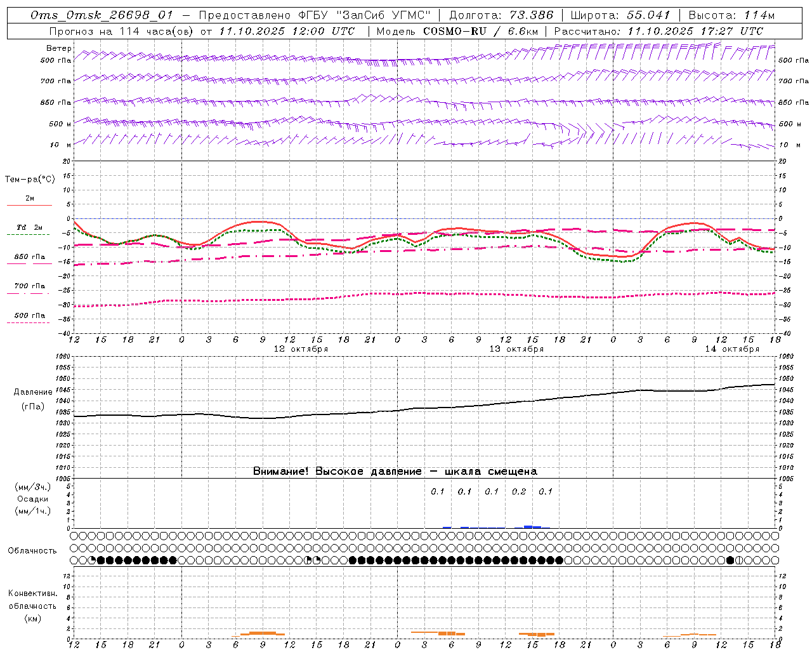Select the (гПа) pressure unit label
The width and height of the screenshot is (812, 650).
33,407
